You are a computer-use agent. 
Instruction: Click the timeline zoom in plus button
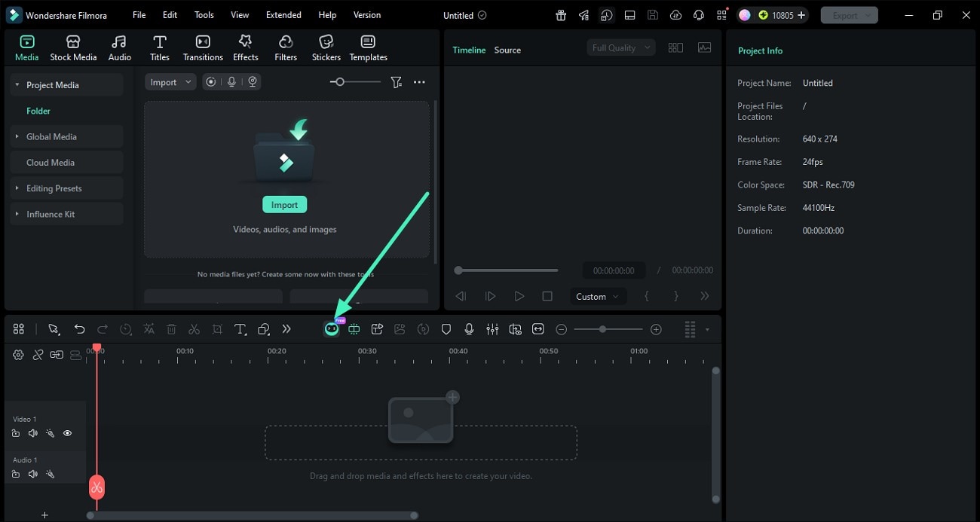point(656,329)
